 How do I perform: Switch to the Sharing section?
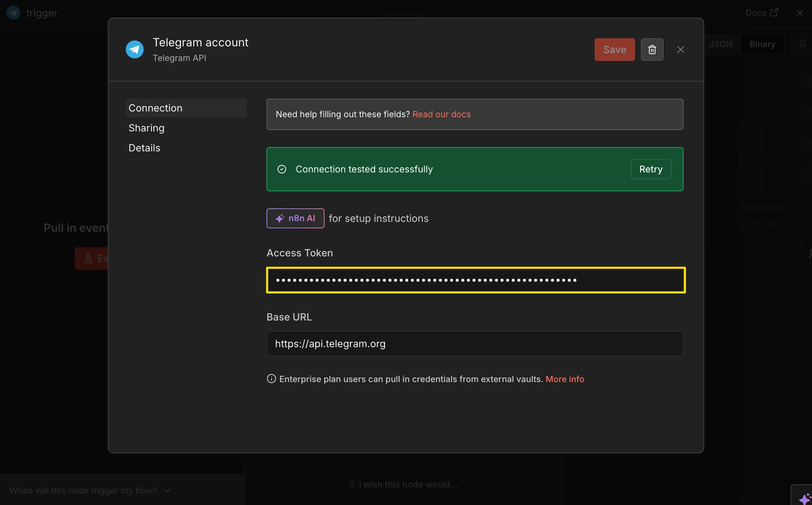[146, 128]
